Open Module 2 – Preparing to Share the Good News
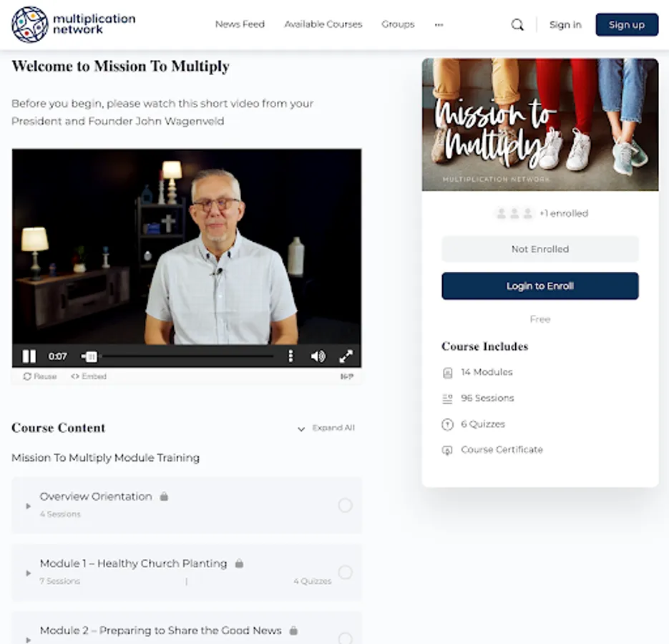Image resolution: width=669 pixels, height=644 pixels. coord(160,630)
